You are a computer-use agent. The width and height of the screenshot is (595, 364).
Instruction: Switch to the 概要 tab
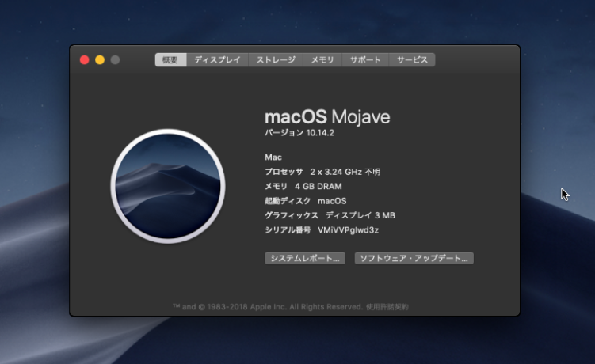tap(171, 60)
